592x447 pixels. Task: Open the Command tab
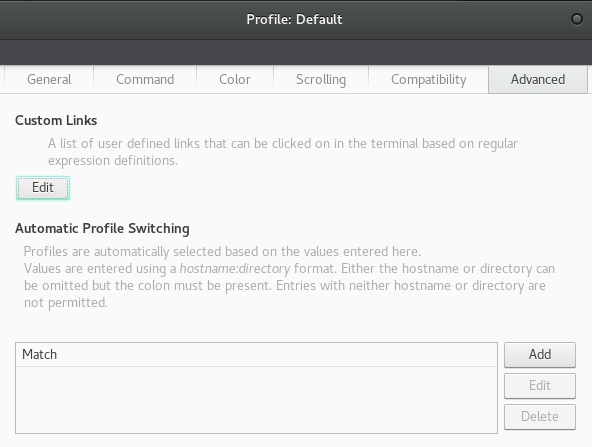145,79
